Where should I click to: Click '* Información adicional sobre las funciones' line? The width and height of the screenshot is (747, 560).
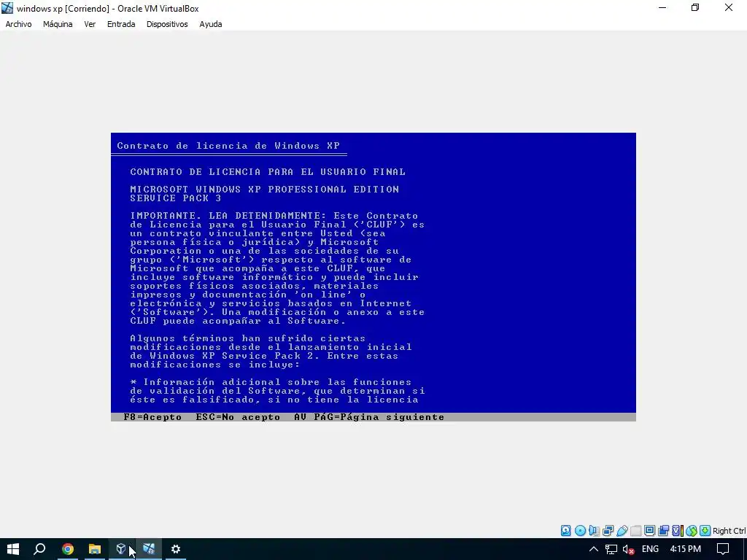pos(271,382)
